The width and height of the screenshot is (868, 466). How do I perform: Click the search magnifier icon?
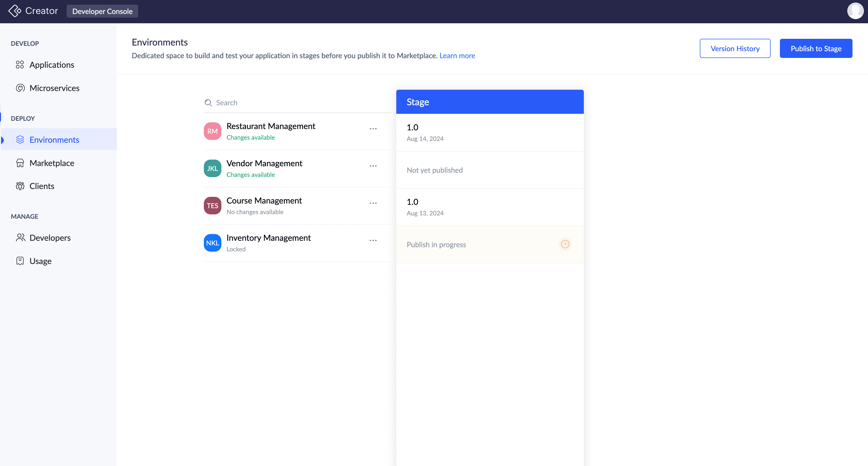click(208, 102)
